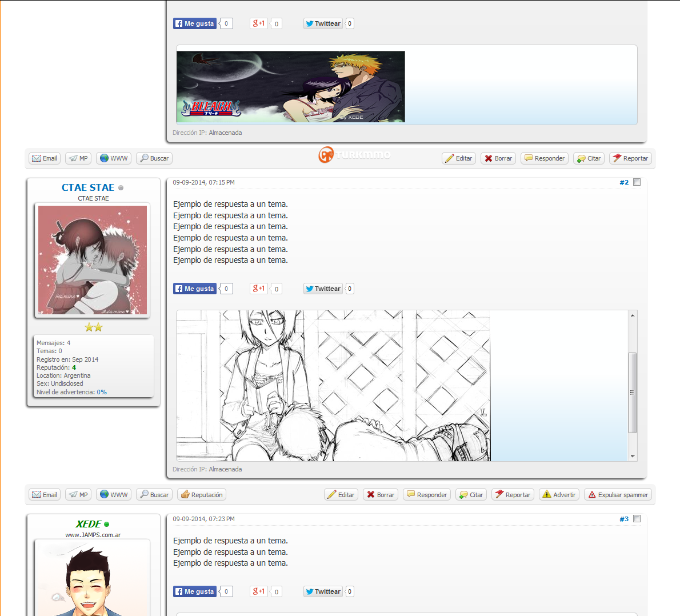Click Responder under post #2
The height and width of the screenshot is (616, 680).
427,494
